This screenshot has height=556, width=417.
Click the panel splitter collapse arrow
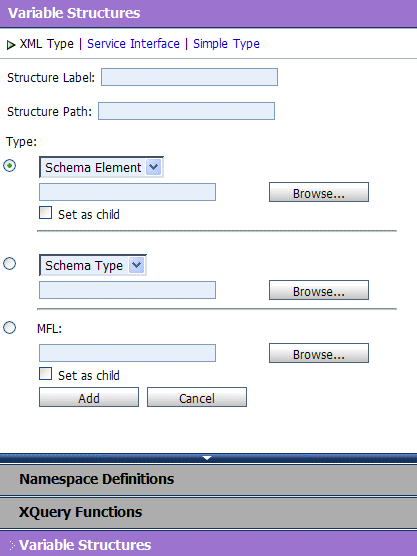click(x=207, y=458)
